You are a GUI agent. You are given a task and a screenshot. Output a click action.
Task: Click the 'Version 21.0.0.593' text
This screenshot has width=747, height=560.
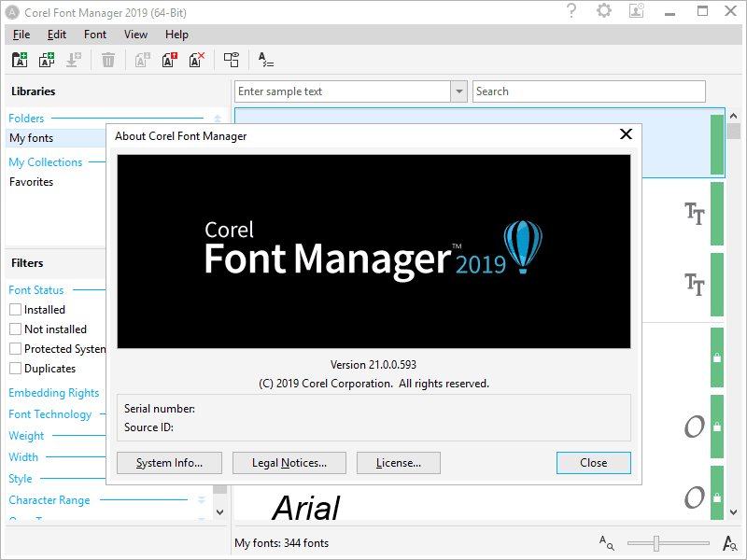coord(373,365)
